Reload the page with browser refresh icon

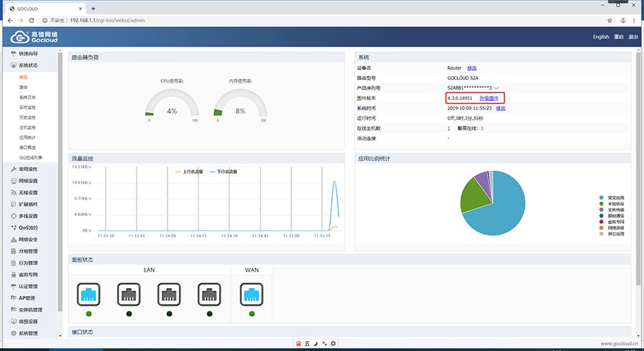click(x=32, y=20)
